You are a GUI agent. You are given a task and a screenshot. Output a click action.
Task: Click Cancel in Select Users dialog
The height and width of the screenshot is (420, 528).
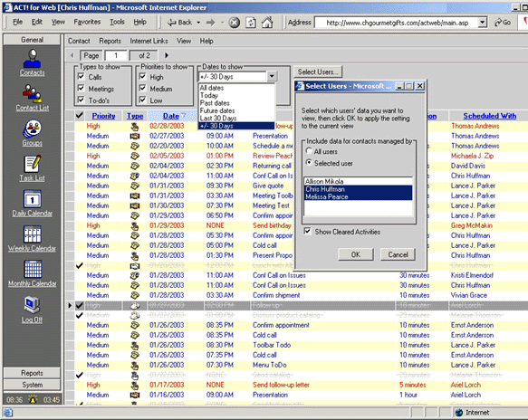click(398, 254)
